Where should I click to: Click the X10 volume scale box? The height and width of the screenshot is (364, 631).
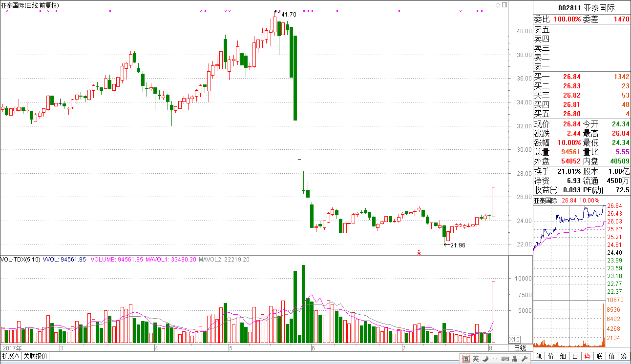point(514,339)
